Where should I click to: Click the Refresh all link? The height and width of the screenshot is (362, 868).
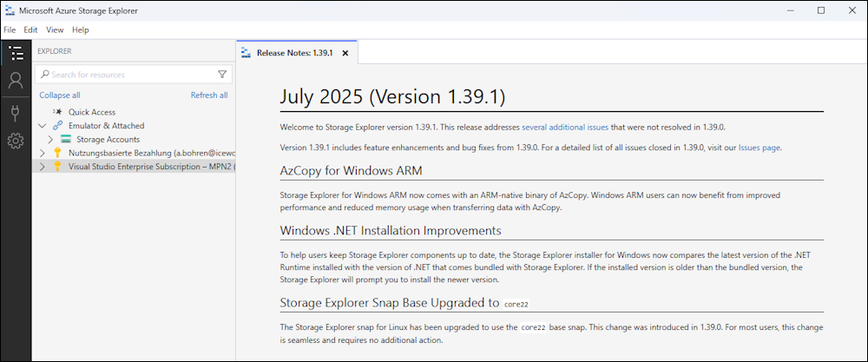click(209, 95)
